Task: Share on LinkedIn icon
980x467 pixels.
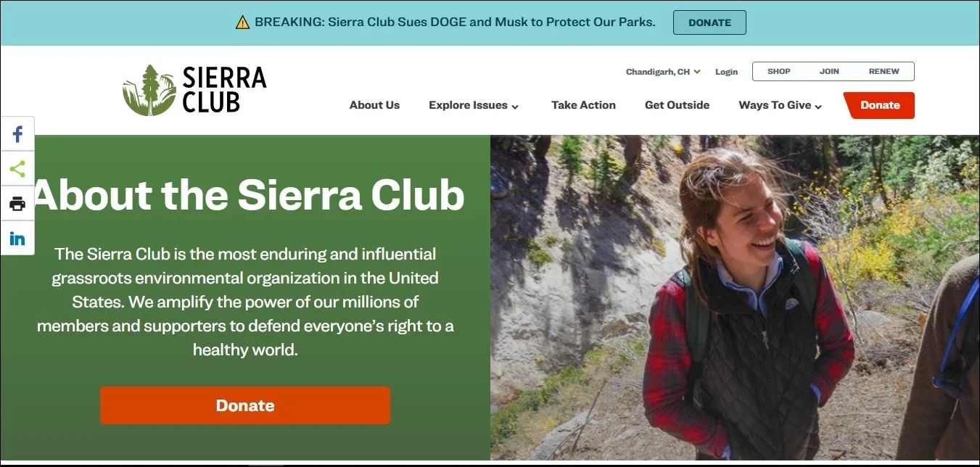Action: click(17, 239)
